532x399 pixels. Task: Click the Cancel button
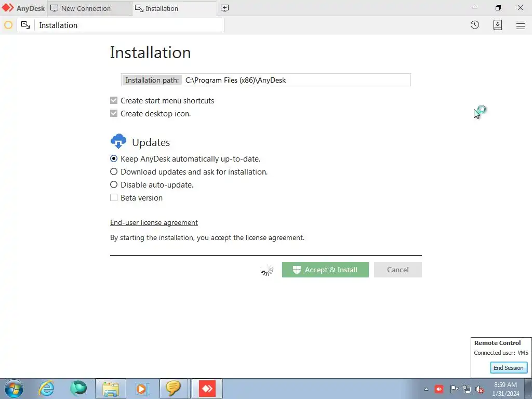click(x=397, y=270)
